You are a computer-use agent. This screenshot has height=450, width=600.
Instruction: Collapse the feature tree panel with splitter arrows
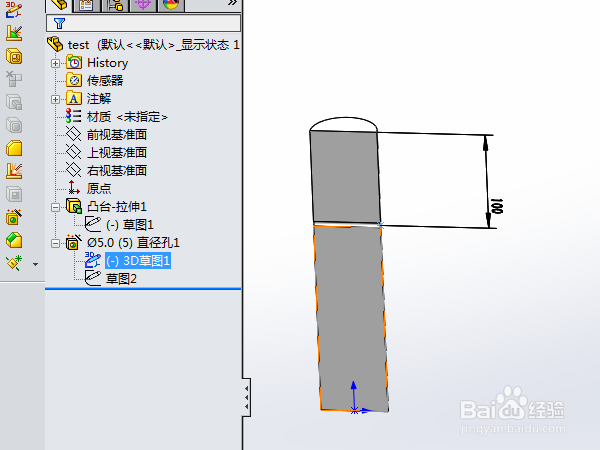point(247,397)
